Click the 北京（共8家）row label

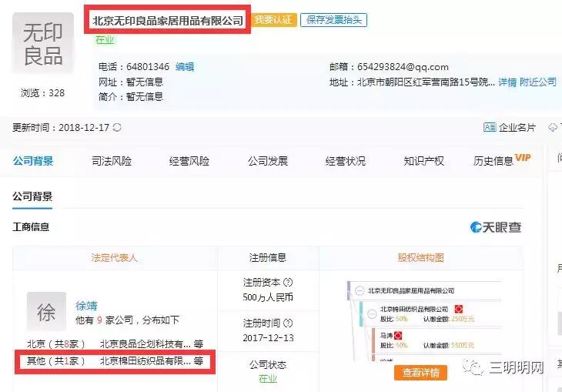[x=56, y=344]
